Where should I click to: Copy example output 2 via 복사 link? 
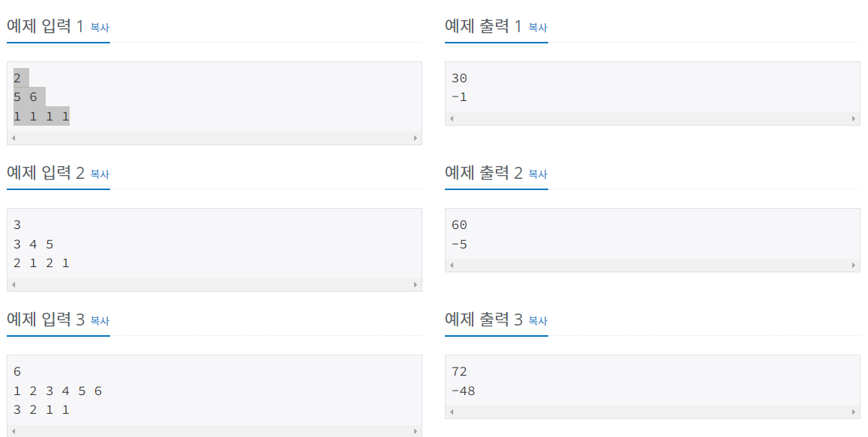tap(538, 174)
